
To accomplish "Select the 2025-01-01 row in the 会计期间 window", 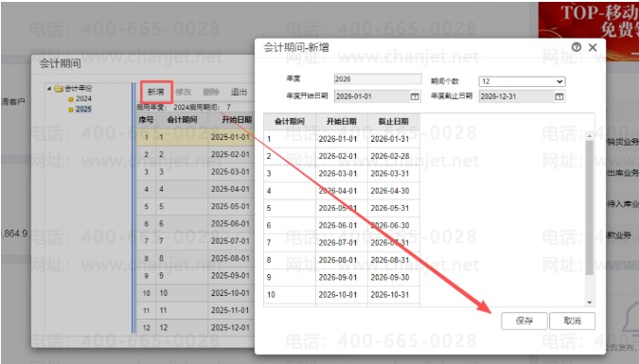I will coord(196,137).
